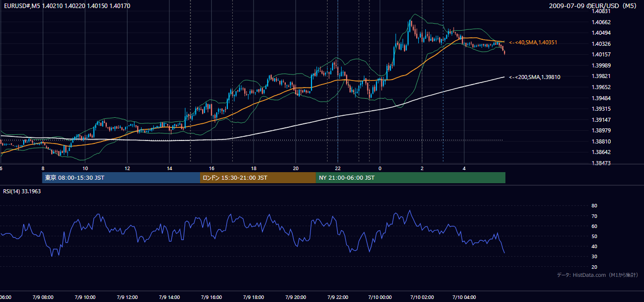This screenshot has height=302, width=644.
Task: Click hour label 12 under the price chart
Action: click(x=127, y=169)
